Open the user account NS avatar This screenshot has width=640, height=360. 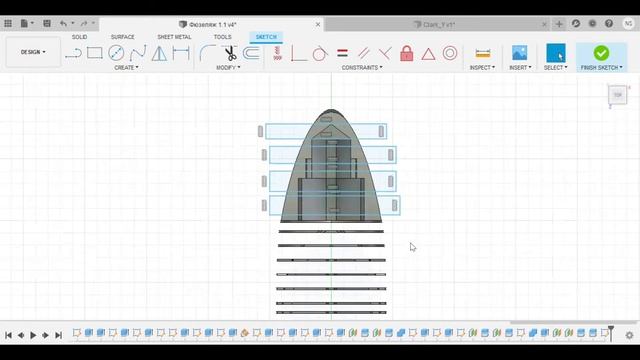pos(629,24)
